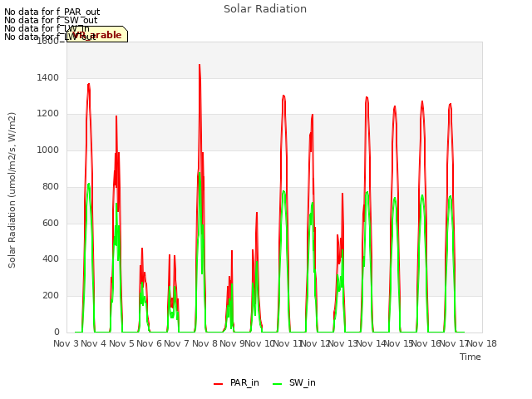
Task: Click the 'No data for f_SW_out' message
Action: click(x=51, y=20)
